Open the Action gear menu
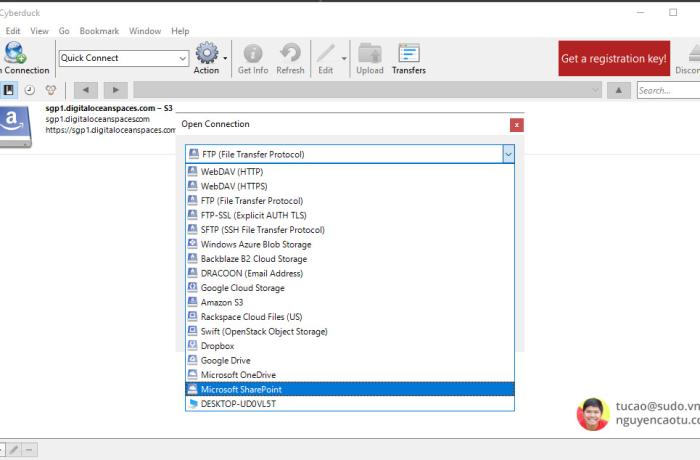The image size is (700, 460). tap(207, 53)
